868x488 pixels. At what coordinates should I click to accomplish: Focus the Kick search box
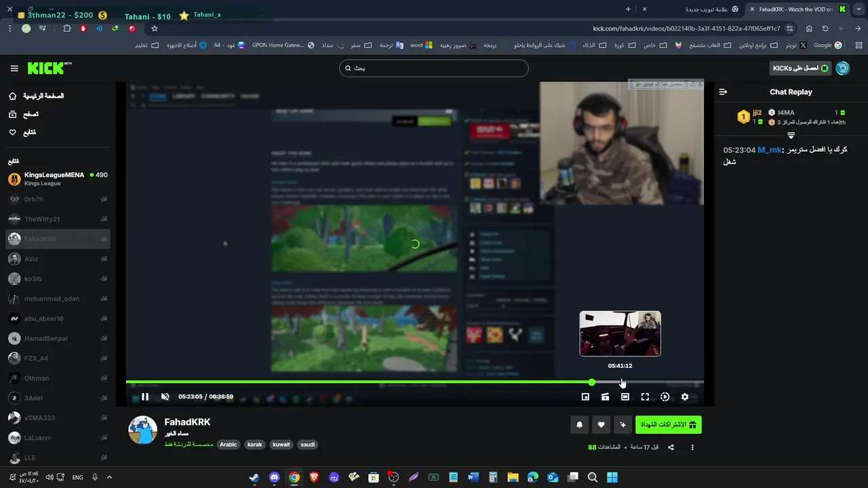pos(434,68)
